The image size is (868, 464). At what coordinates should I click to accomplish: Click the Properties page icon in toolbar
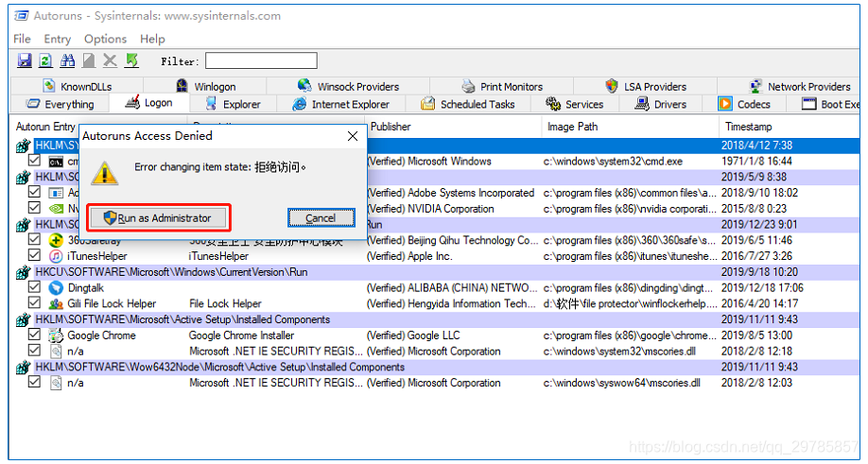coord(89,60)
